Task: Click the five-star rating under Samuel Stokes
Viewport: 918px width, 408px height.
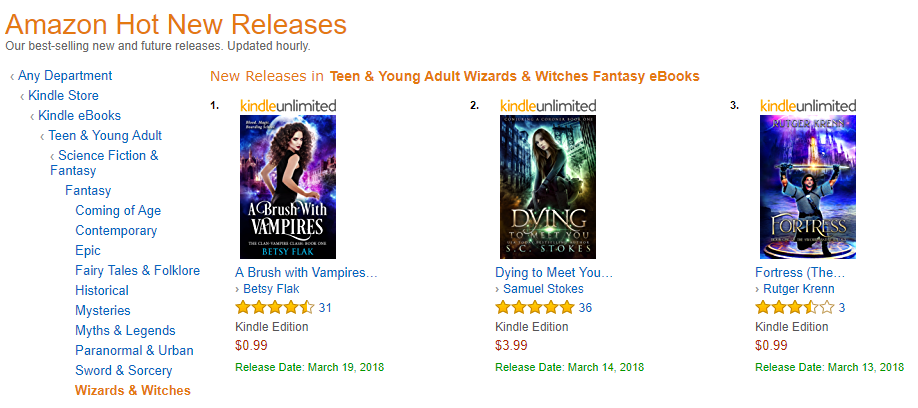Action: point(534,308)
